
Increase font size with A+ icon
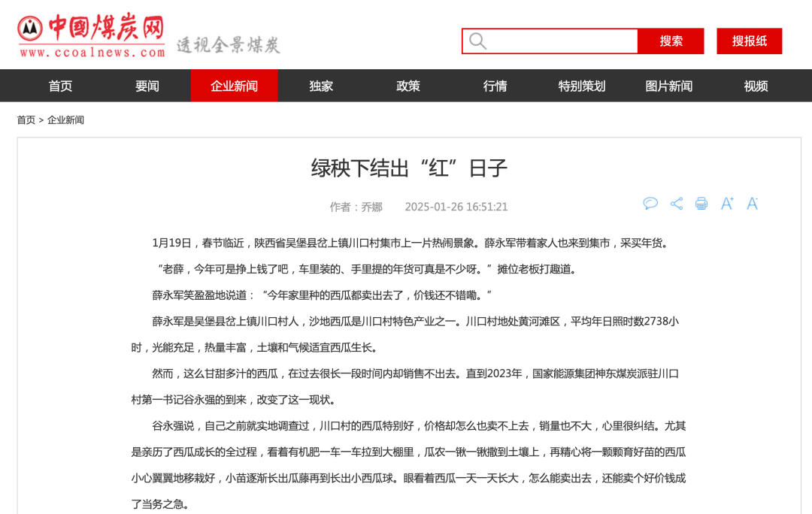727,204
